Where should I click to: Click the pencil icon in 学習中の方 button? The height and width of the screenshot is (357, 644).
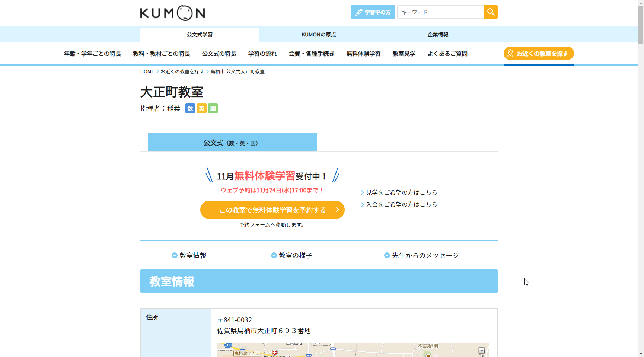[x=358, y=12]
